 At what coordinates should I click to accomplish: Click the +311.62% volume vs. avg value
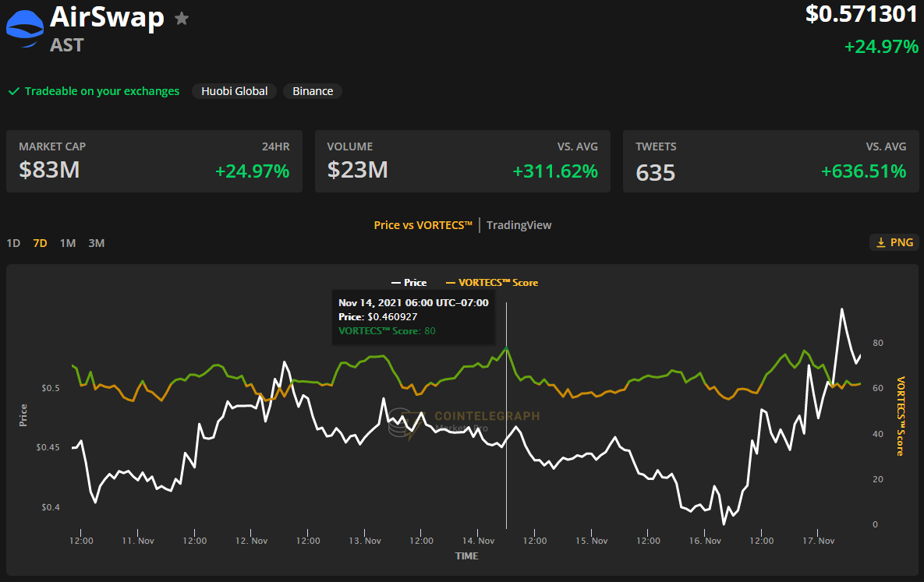(555, 171)
